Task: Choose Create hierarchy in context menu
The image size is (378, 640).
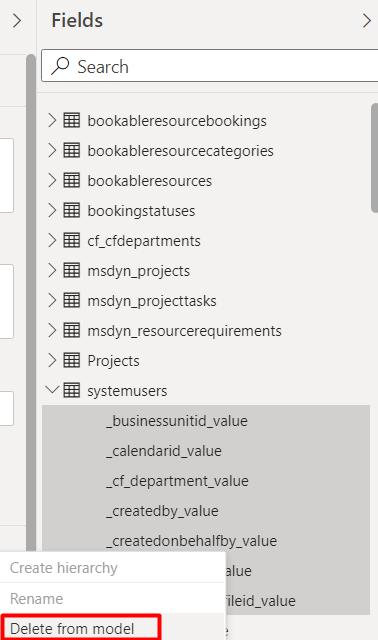Action: tap(64, 568)
